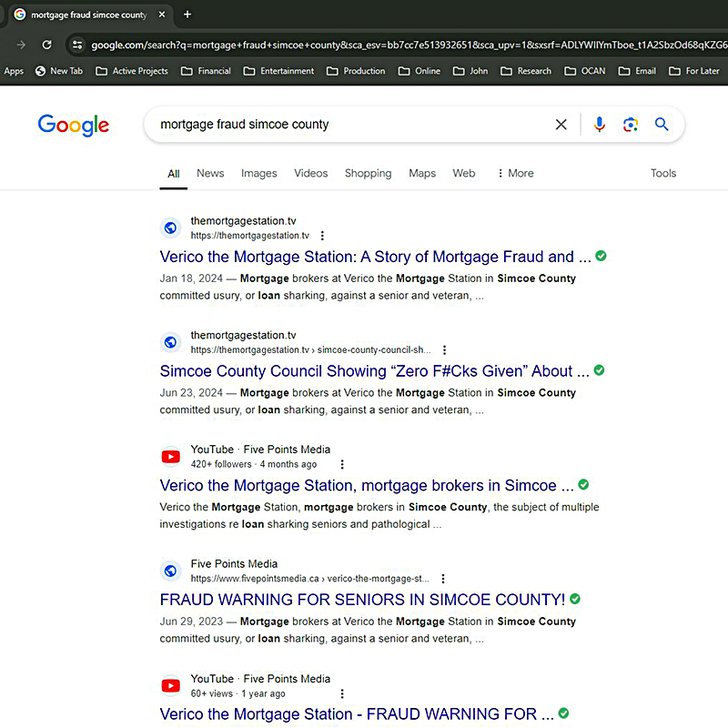728x728 pixels.
Task: Expand the OCAN bookmark folder
Action: click(585, 71)
